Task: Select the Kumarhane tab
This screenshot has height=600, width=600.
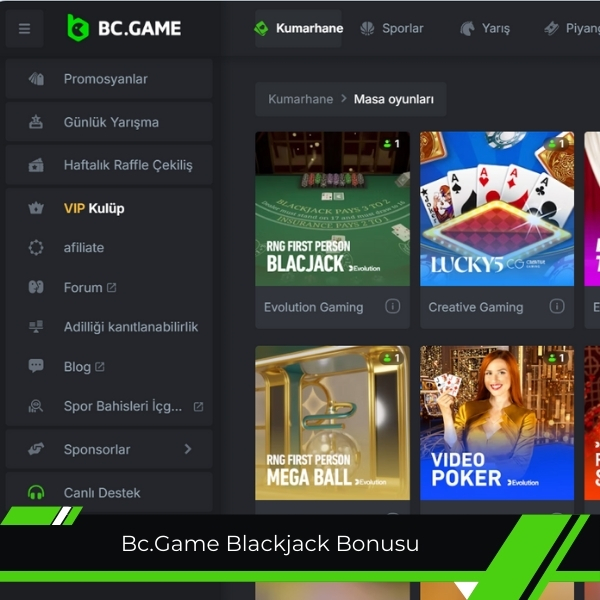Action: coord(298,28)
